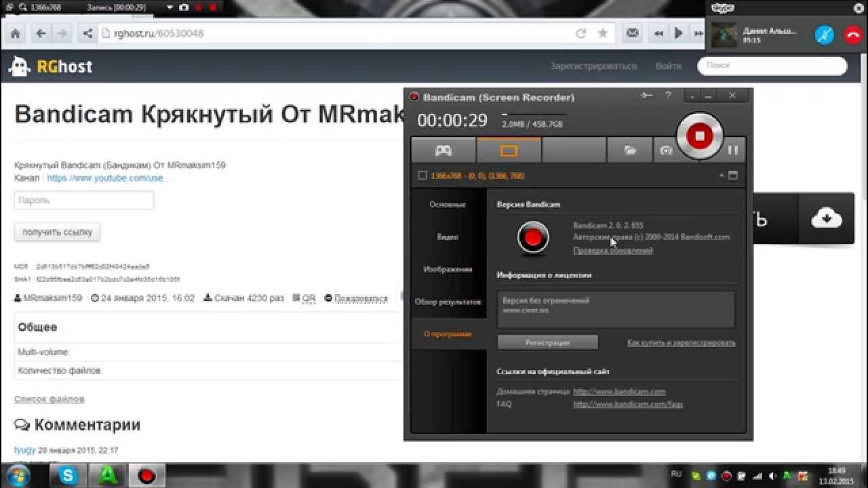Close the Skype call popup
868x488 pixels.
(x=860, y=7)
